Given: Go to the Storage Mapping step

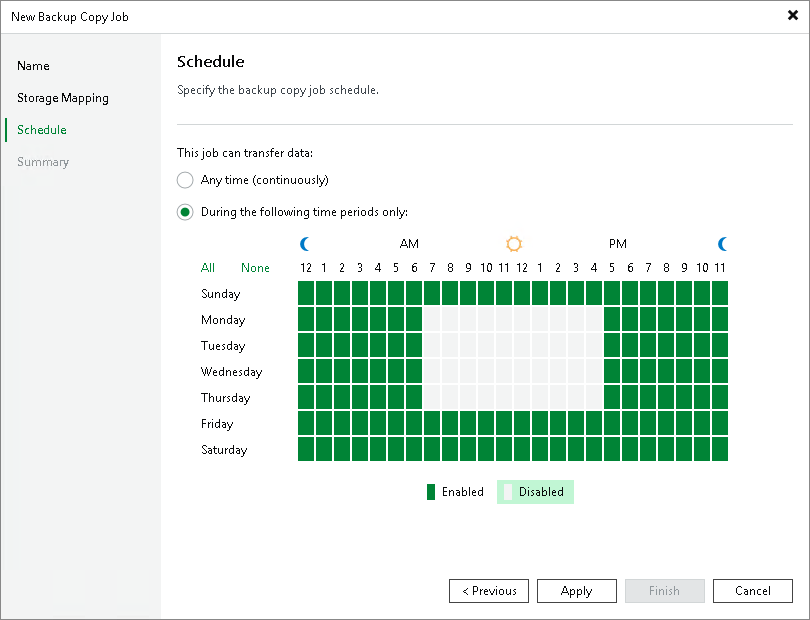Looking at the screenshot, I should [x=63, y=98].
